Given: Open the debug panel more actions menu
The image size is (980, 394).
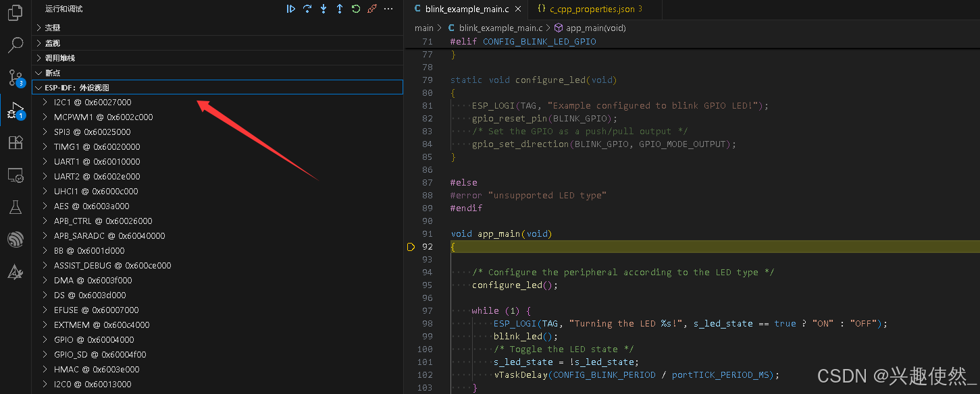Looking at the screenshot, I should pyautogui.click(x=388, y=9).
